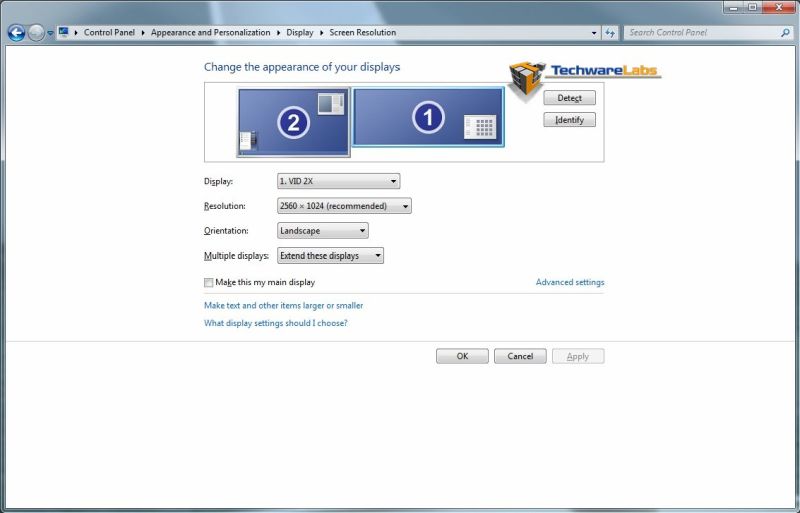The height and width of the screenshot is (513, 800).
Task: Open address bar history dropdown
Action: 594,33
